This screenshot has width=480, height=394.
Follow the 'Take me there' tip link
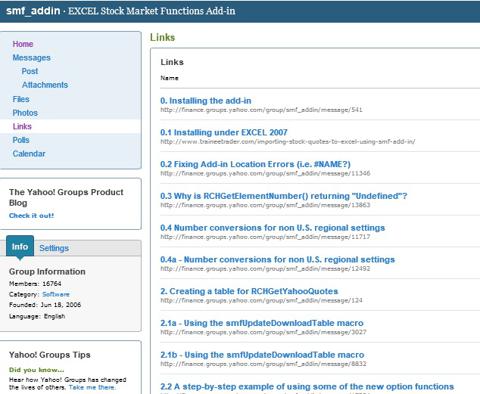pyautogui.click(x=92, y=387)
